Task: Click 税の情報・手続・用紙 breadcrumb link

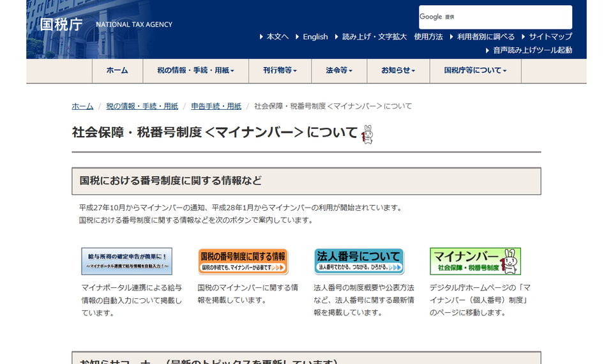Action: [142, 107]
